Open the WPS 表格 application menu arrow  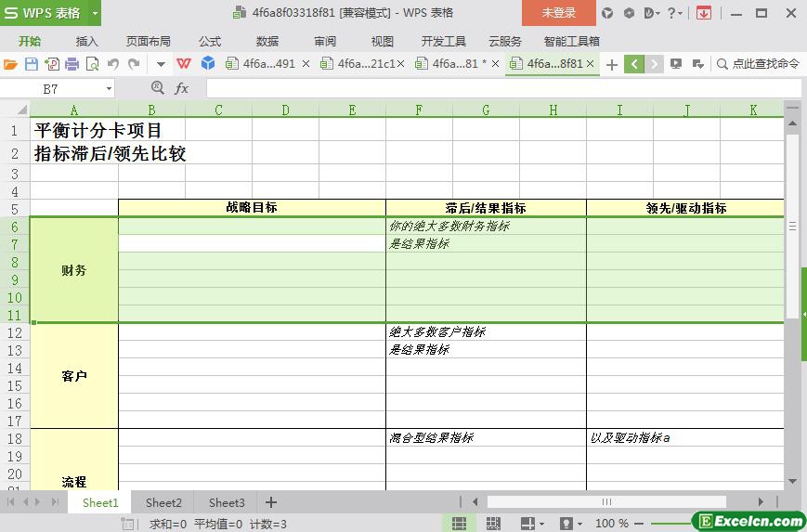tap(95, 13)
